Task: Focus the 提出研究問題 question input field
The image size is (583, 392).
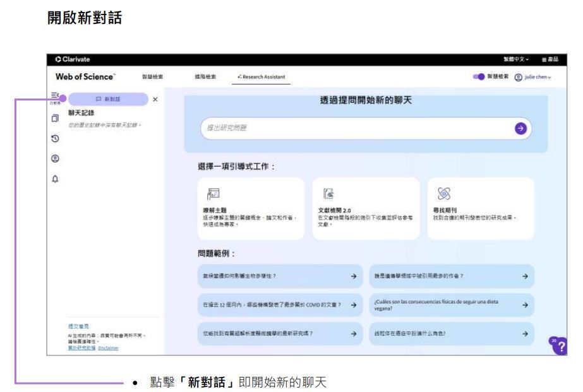Action: pyautogui.click(x=366, y=128)
